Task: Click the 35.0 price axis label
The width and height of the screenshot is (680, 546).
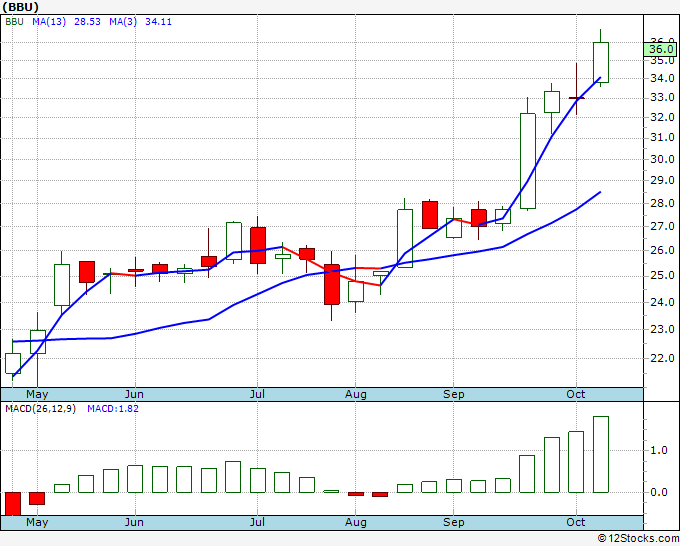Action: tap(662, 61)
